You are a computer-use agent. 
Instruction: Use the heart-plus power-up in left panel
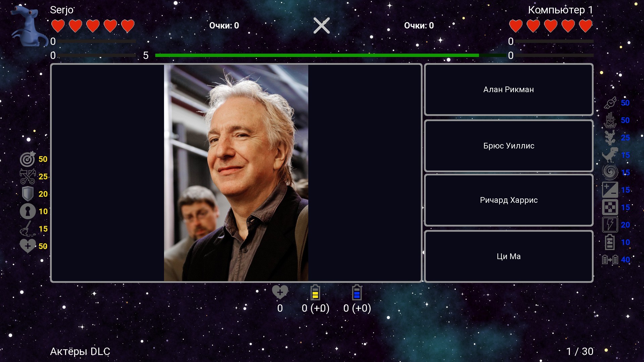[28, 246]
